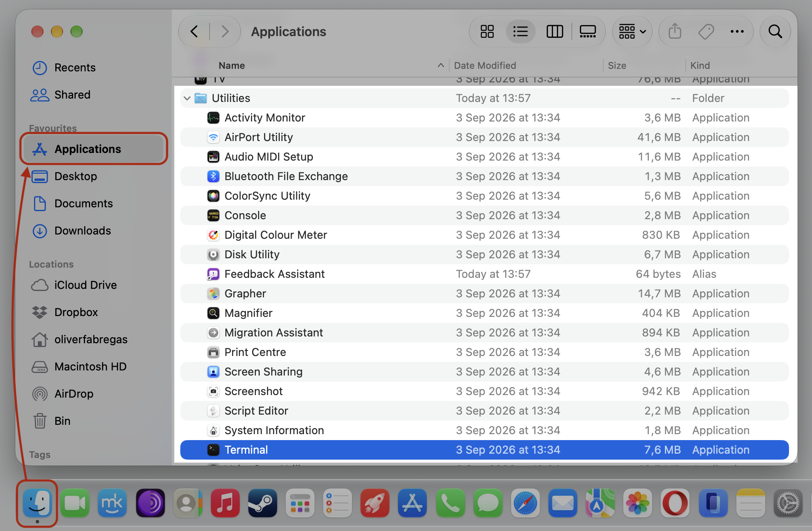Select the Grapher app icon
This screenshot has height=531, width=812.
[213, 294]
